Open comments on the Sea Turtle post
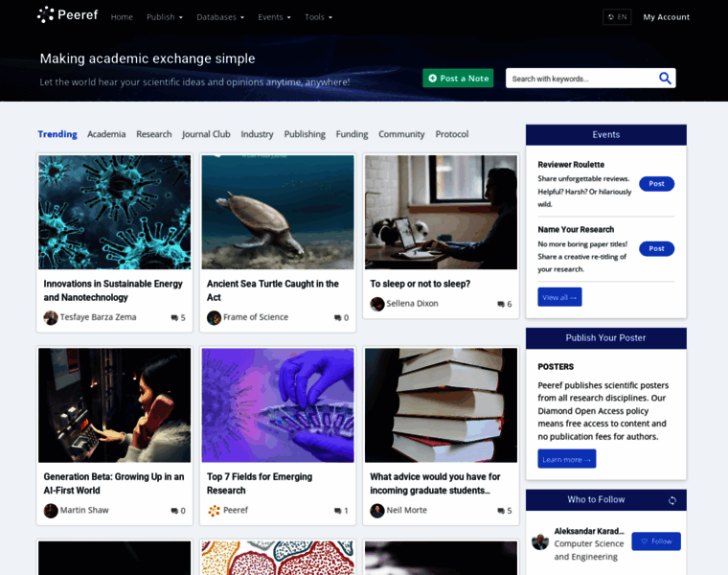Screen dimensions: 728x575 click(337, 318)
